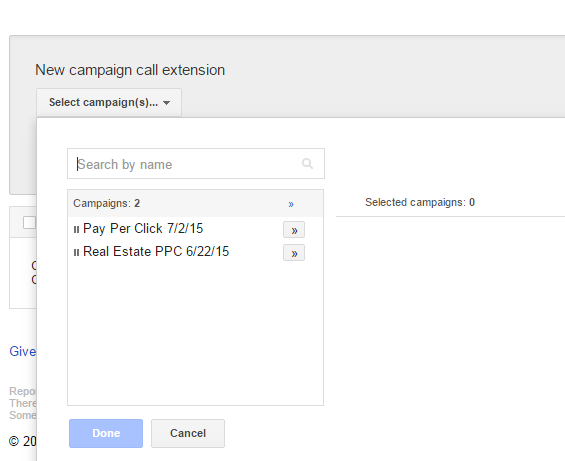The height and width of the screenshot is (461, 565).
Task: Tick the checkbox behind the dialog's left edge
Action: (x=30, y=222)
